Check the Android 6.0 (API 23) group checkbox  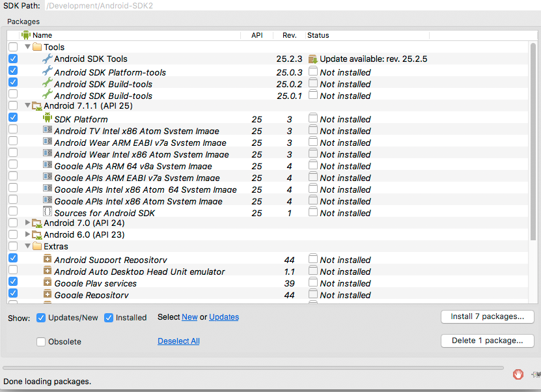click(13, 234)
